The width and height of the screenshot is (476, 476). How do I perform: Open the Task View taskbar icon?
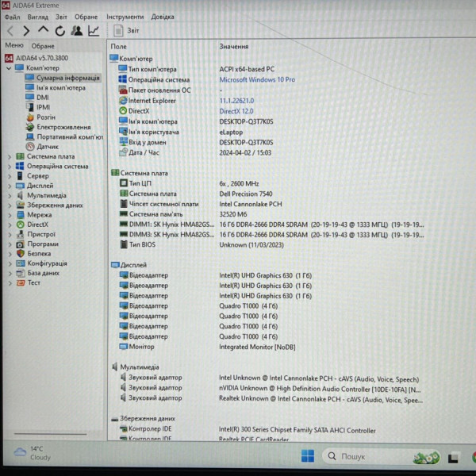pyautogui.click(x=453, y=457)
